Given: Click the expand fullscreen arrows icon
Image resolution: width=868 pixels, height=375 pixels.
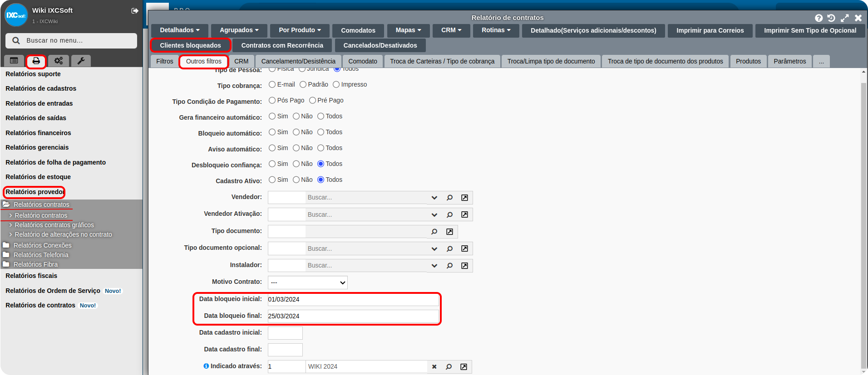Looking at the screenshot, I should [x=844, y=18].
